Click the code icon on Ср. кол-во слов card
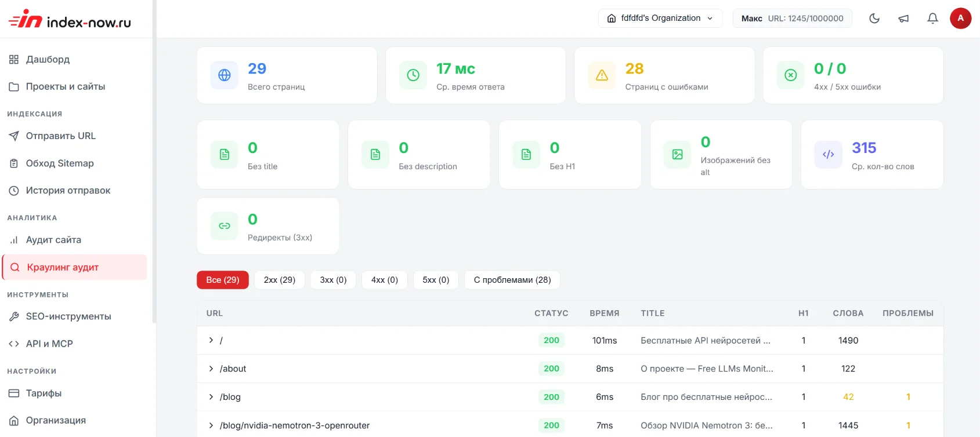The image size is (980, 437). 829,155
